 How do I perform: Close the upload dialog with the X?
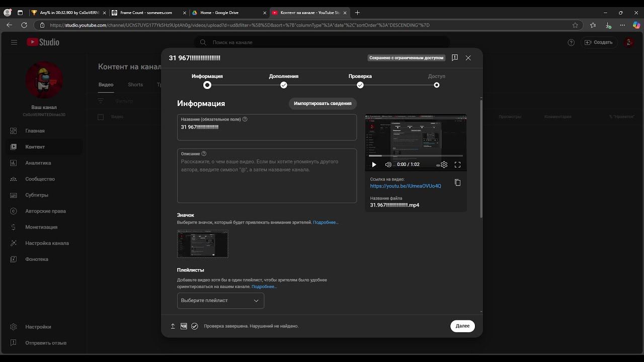coord(468,58)
